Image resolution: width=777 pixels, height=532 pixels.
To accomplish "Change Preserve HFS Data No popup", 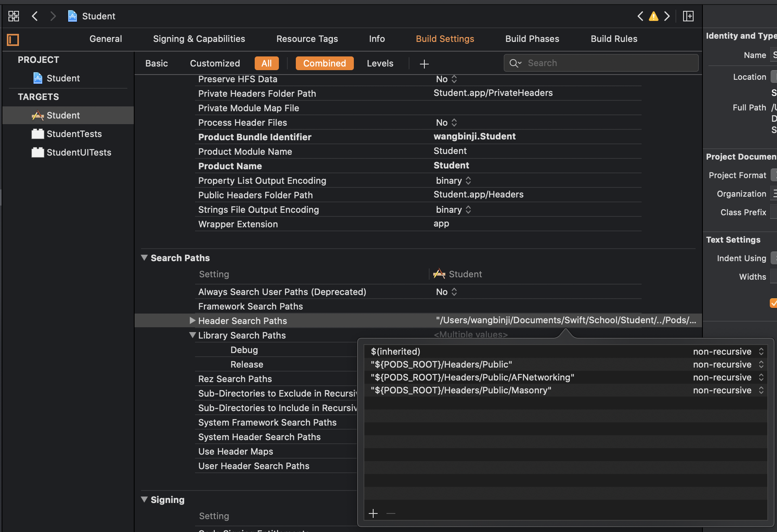I will pyautogui.click(x=447, y=79).
